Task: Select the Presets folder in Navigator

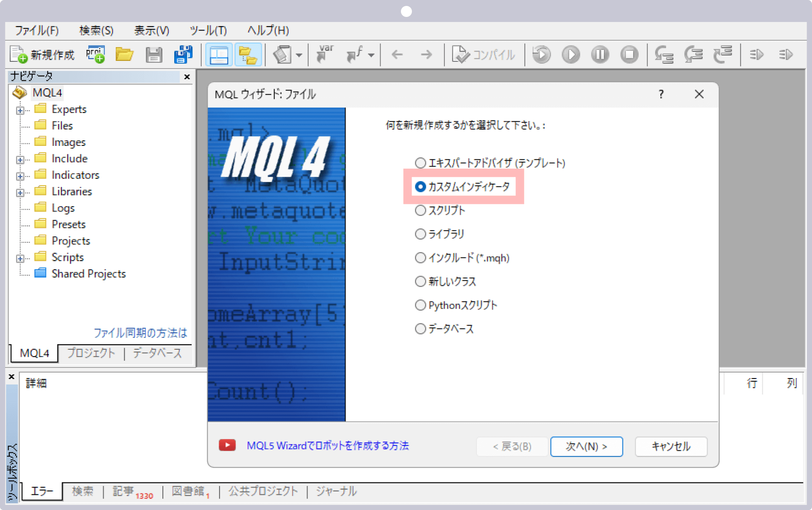Action: pos(69,224)
